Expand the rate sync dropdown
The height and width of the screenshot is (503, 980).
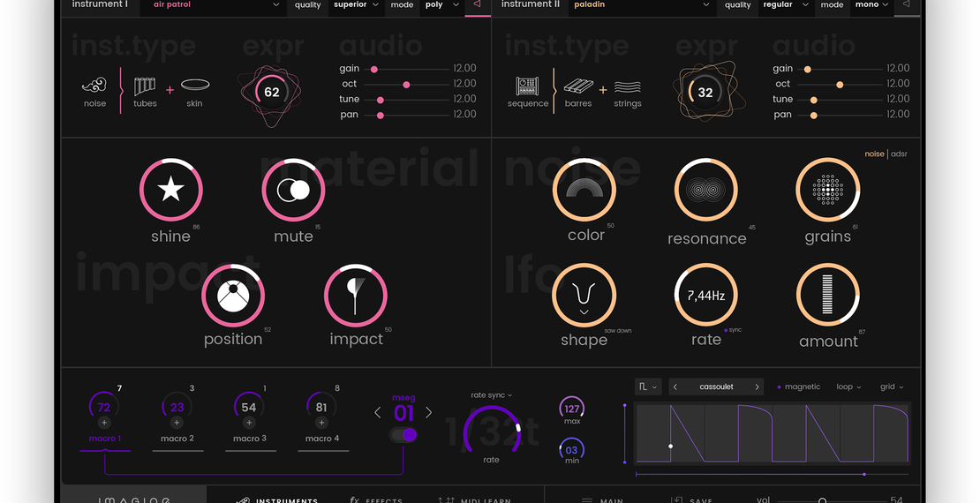point(492,395)
